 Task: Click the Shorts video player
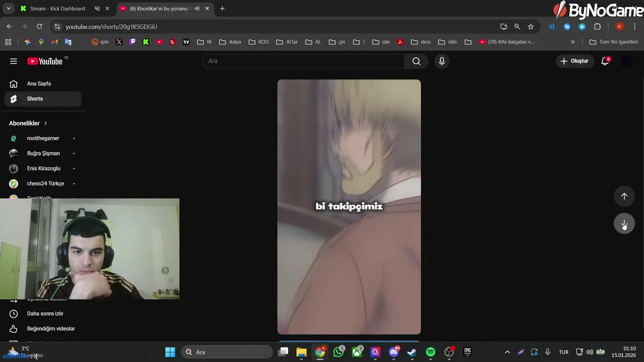(x=349, y=207)
